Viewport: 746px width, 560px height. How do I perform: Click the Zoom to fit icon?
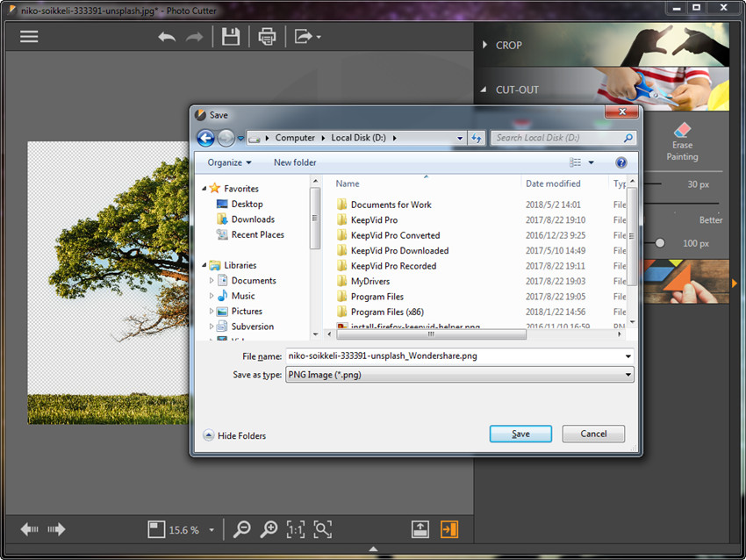(323, 529)
